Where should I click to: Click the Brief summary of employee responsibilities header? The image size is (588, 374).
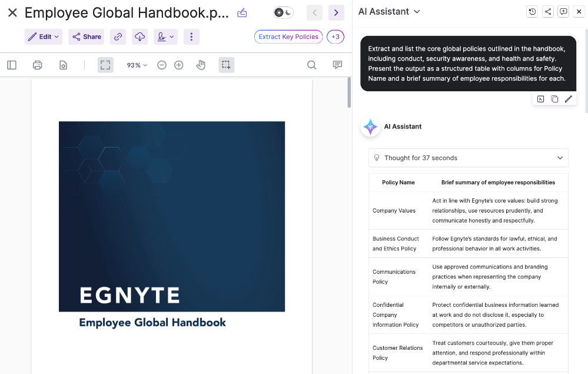click(x=498, y=183)
